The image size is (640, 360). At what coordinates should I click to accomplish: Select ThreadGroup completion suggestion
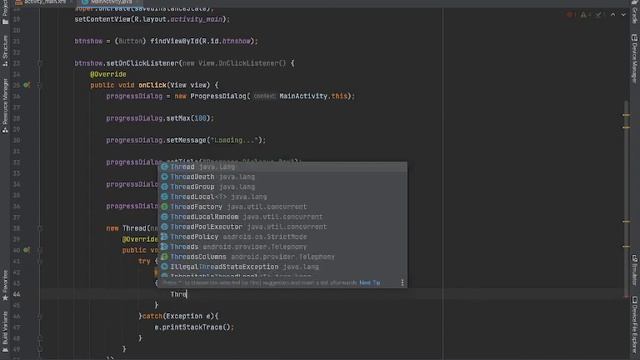coord(282,187)
